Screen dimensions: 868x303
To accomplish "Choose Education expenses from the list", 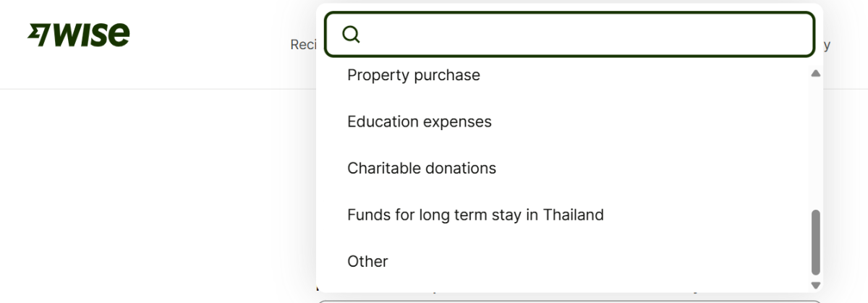I will [x=420, y=121].
